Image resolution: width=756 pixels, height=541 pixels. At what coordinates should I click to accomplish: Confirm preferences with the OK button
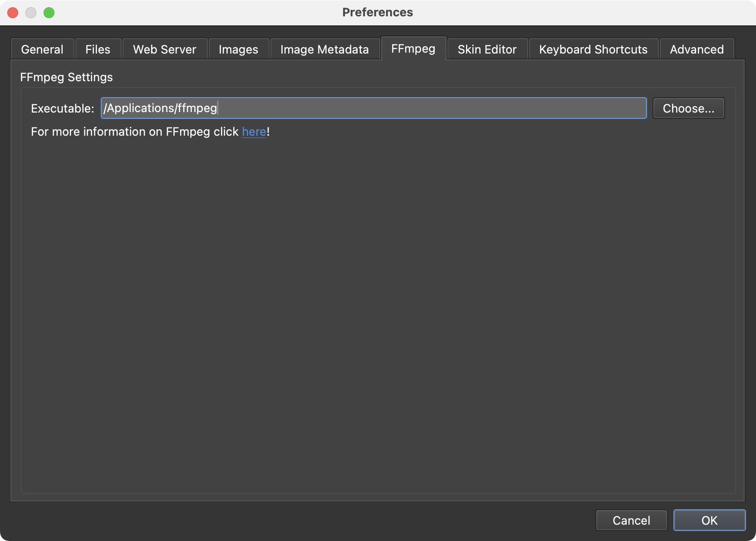tap(709, 520)
